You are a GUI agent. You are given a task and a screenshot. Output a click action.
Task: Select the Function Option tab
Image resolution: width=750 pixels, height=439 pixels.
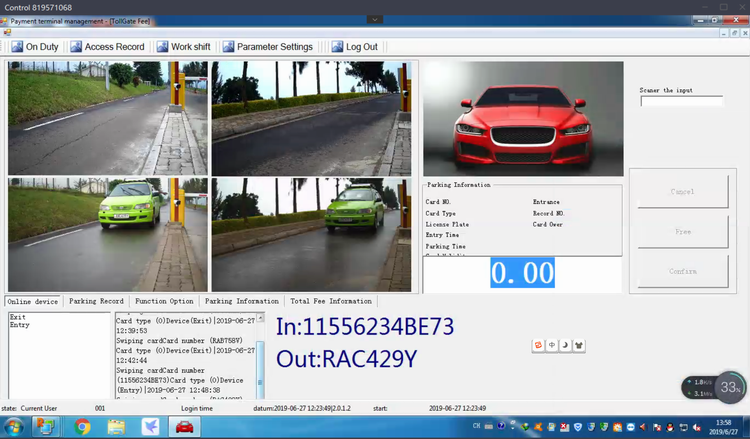(x=165, y=301)
